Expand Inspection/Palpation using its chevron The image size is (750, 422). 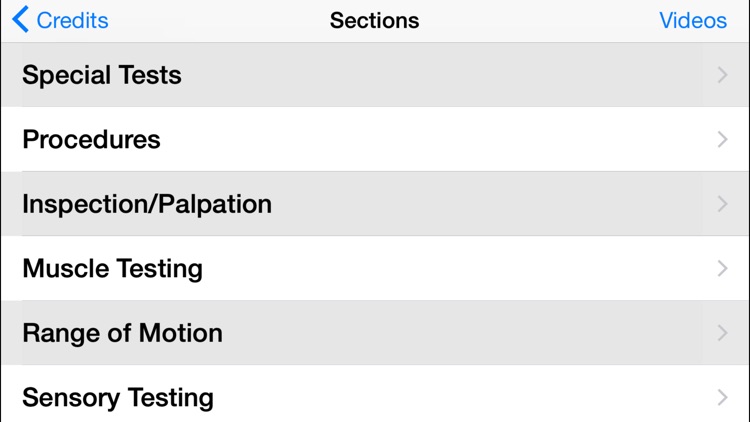point(722,204)
